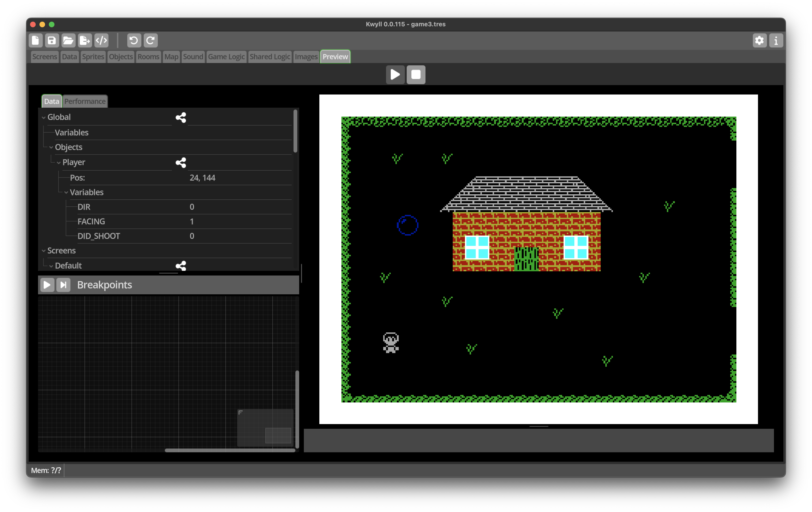This screenshot has width=812, height=512.
Task: Collapse the Global tree node
Action: coord(43,118)
